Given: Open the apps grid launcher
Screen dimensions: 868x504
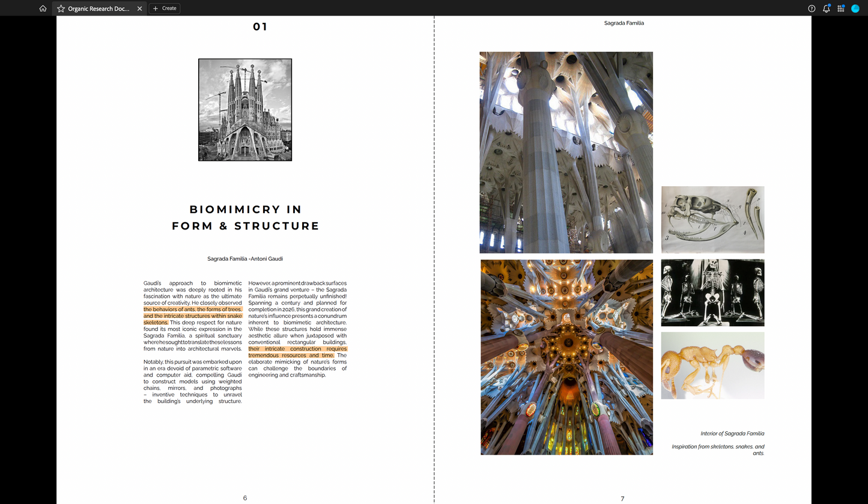Looking at the screenshot, I should tap(840, 8).
